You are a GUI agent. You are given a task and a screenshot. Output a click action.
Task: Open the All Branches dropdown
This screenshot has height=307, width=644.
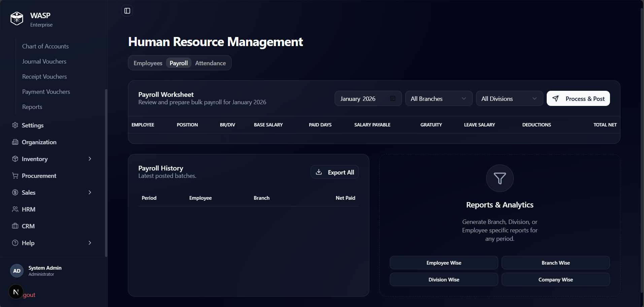439,99
